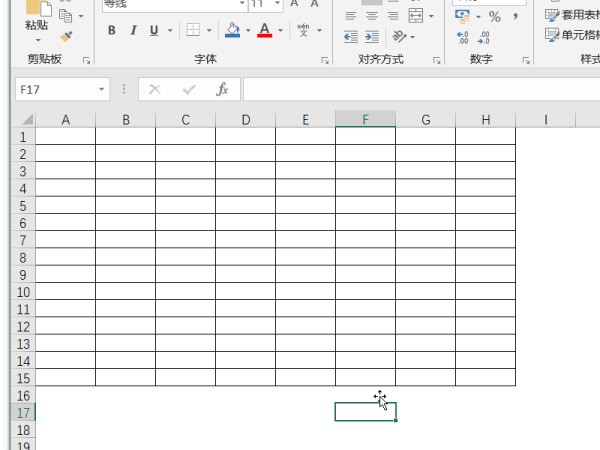Image resolution: width=600 pixels, height=450 pixels.
Task: Select column H header
Action: 486,120
